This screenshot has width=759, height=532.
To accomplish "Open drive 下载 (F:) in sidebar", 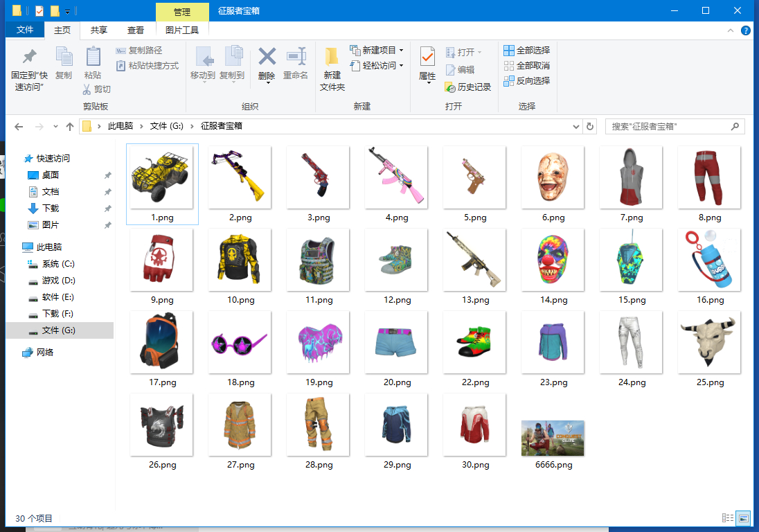I will point(58,314).
